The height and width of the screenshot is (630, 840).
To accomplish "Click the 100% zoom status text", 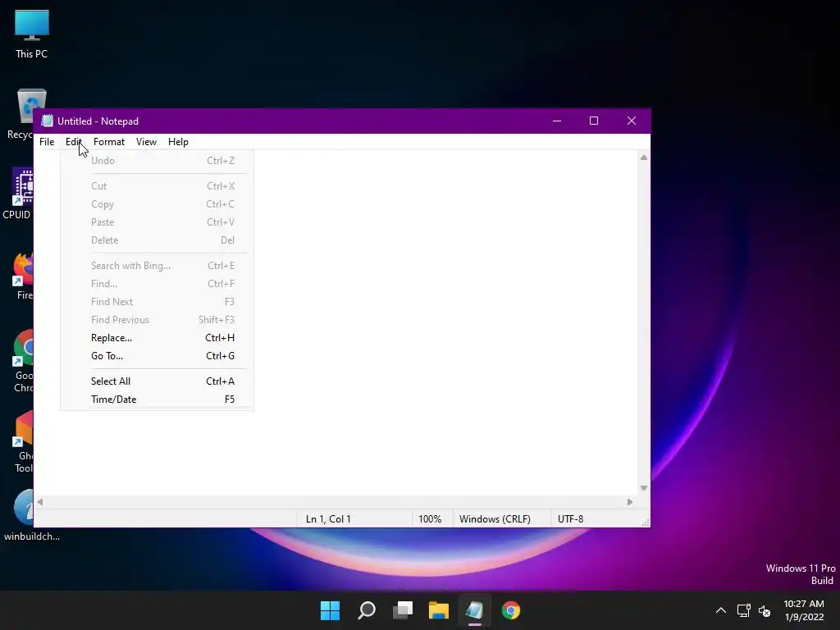I will [430, 519].
